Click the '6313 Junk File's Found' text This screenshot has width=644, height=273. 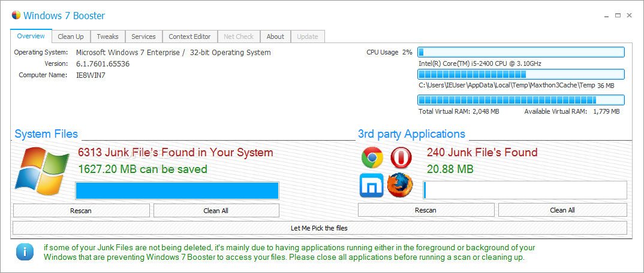tap(175, 153)
